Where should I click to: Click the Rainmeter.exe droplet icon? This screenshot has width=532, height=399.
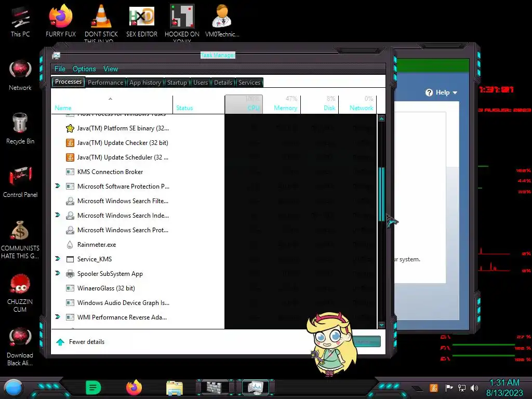[70, 245]
